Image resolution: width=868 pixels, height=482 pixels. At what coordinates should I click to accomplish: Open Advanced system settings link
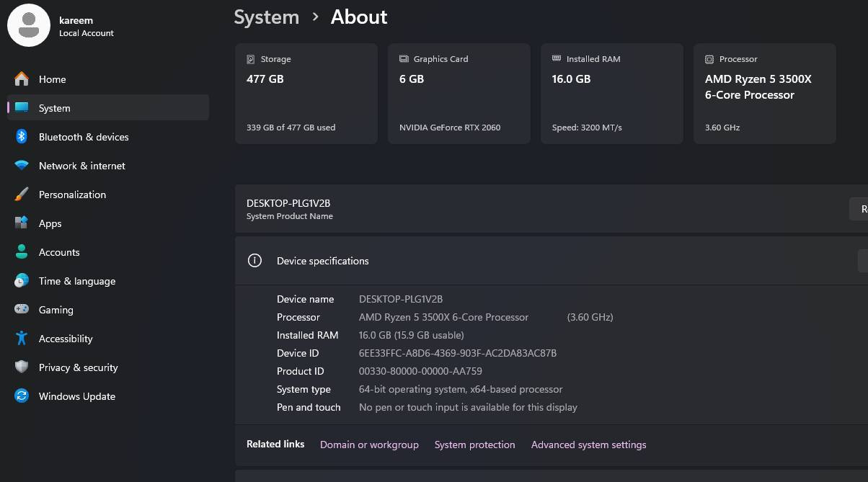[x=588, y=445]
